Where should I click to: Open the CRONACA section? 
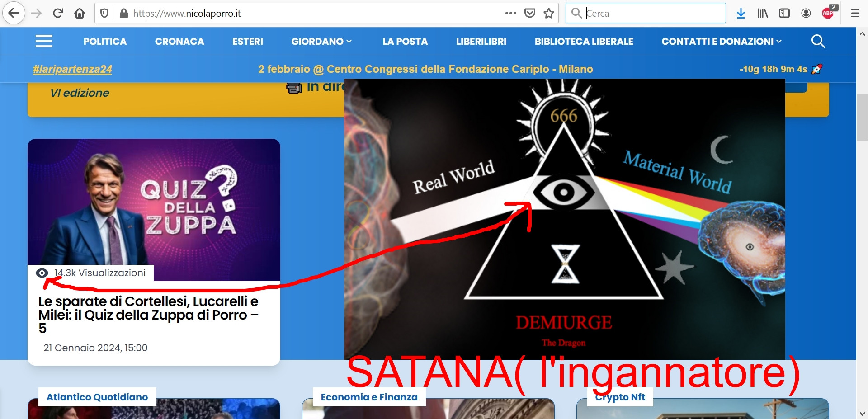(x=179, y=42)
